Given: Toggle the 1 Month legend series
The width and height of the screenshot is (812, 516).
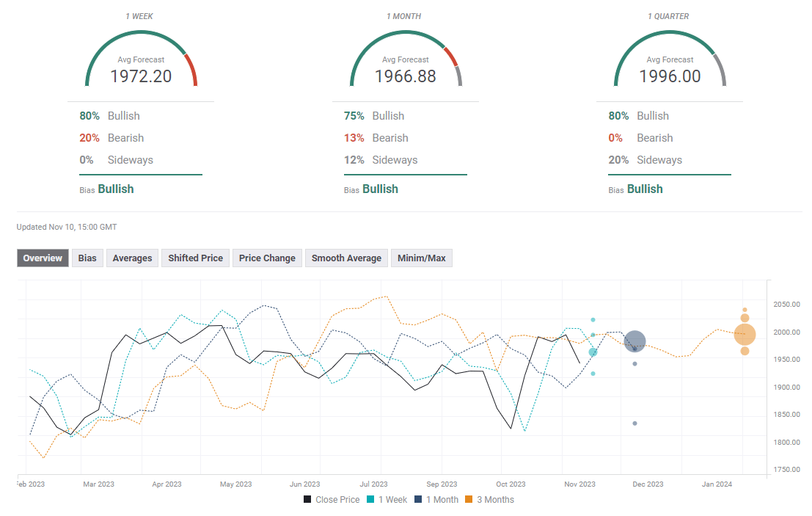Looking at the screenshot, I should [436, 500].
